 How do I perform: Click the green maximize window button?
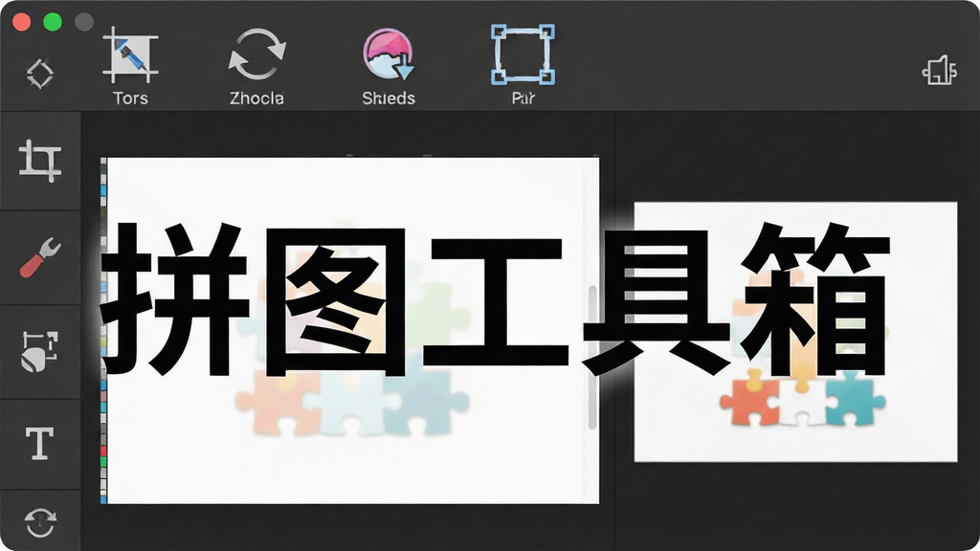[53, 22]
